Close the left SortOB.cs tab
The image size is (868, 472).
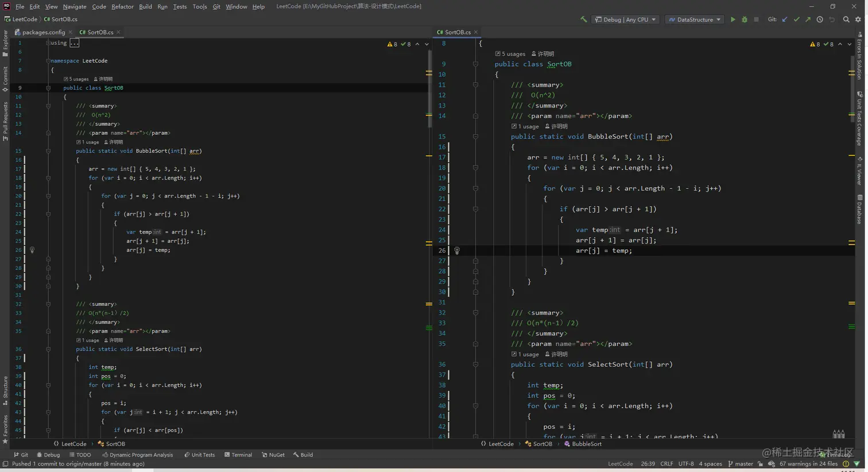118,32
